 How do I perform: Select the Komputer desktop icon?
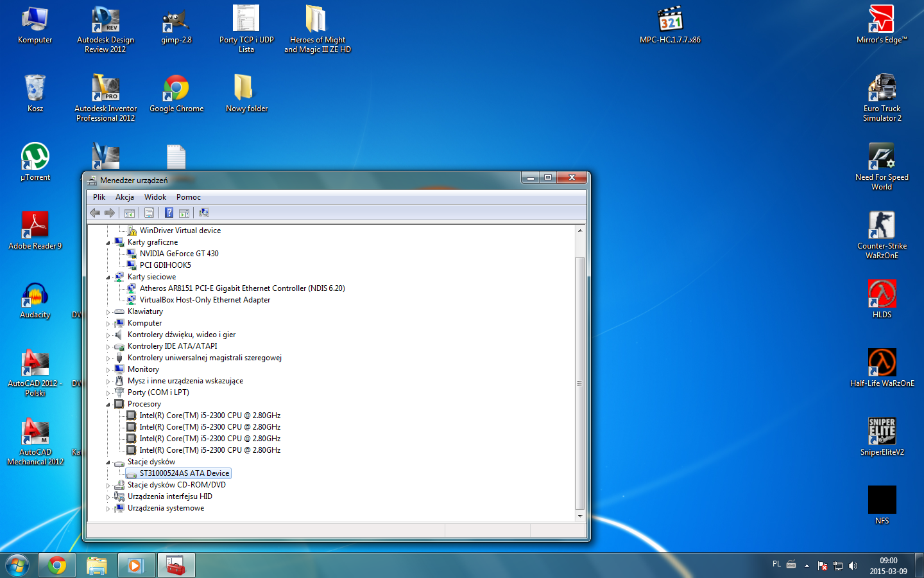click(35, 26)
